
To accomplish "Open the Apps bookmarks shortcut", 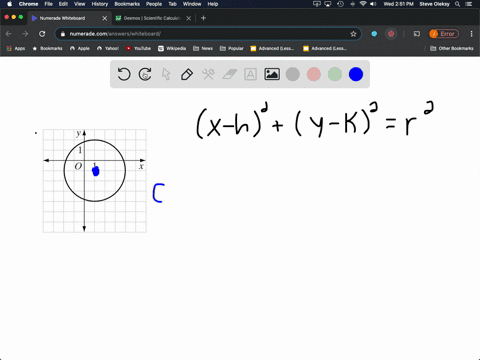I will pos(16,48).
